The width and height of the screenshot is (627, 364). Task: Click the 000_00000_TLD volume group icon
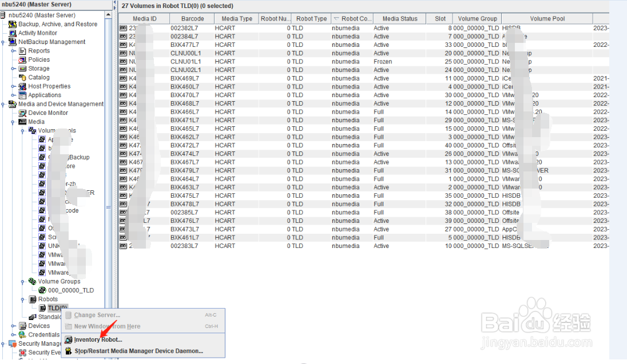tap(42, 290)
